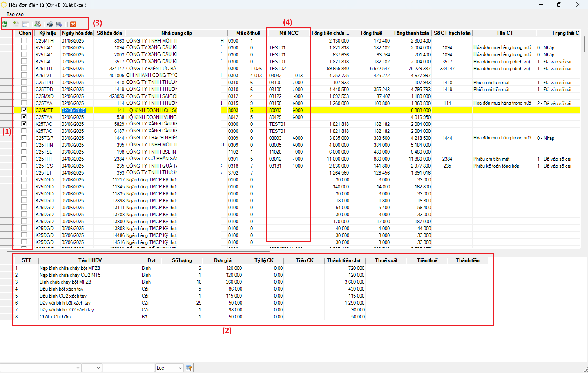Click the list view toolbar icon

point(26,24)
